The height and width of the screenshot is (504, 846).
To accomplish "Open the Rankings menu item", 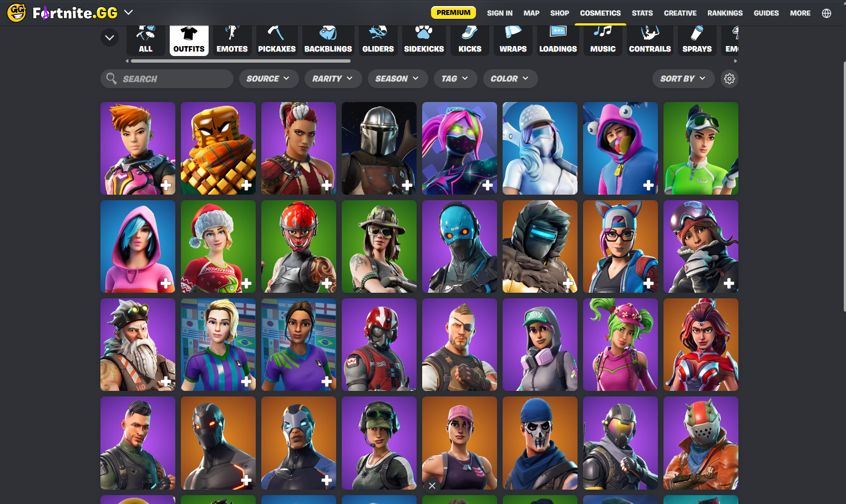I will pos(725,13).
